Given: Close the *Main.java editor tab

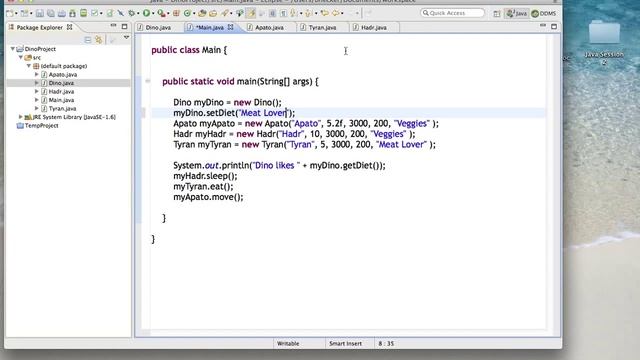Looking at the screenshot, I should (x=231, y=27).
